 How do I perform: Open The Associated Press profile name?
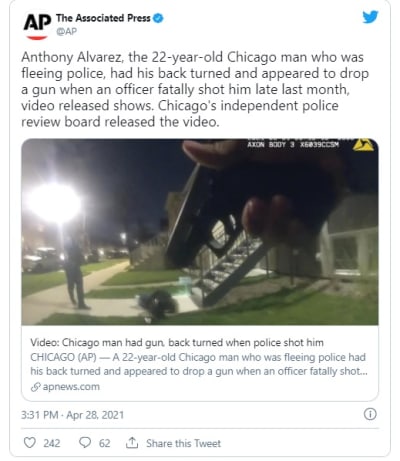point(103,18)
